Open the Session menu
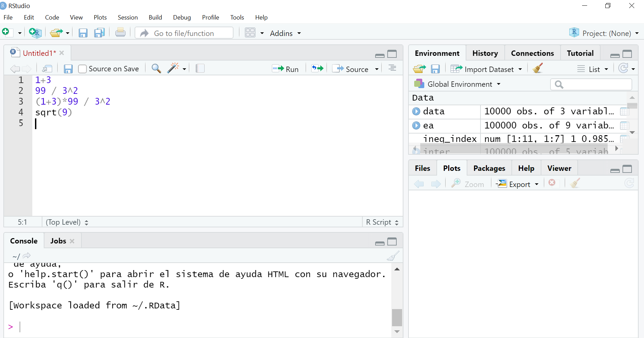 [128, 17]
